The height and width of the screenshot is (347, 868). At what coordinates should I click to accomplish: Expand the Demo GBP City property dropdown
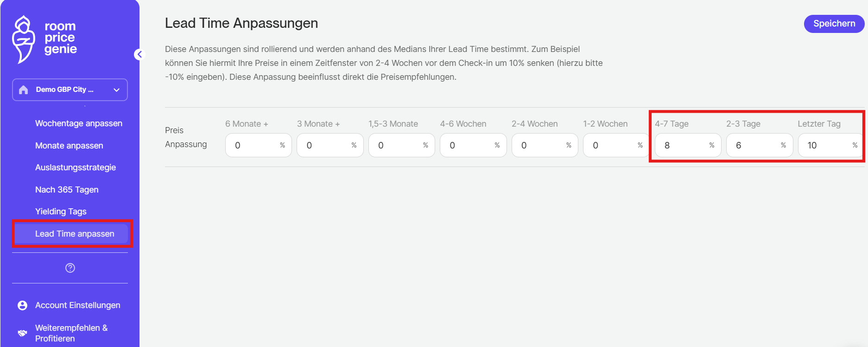click(116, 90)
